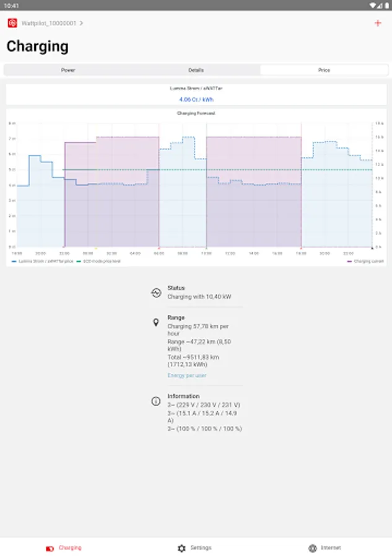Screen dimensions: 392x558
Task: Click the red plus add icon
Action: click(378, 23)
